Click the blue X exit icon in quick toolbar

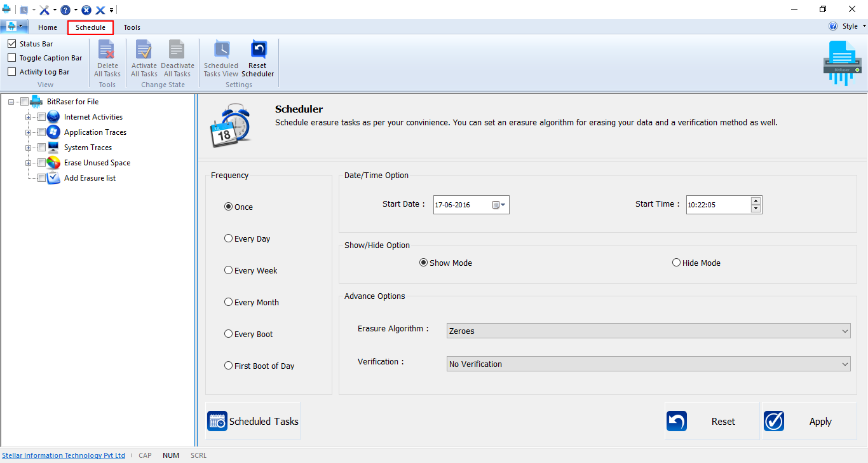tap(100, 10)
